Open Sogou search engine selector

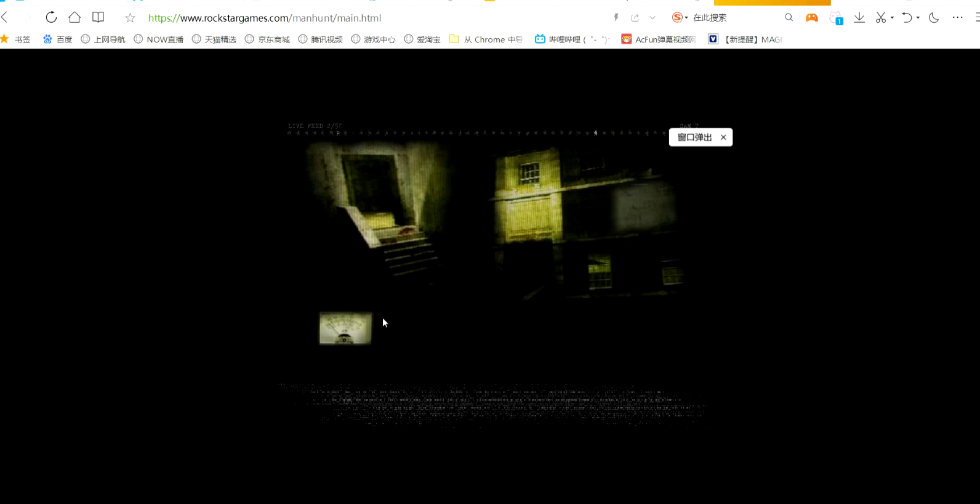tap(680, 18)
